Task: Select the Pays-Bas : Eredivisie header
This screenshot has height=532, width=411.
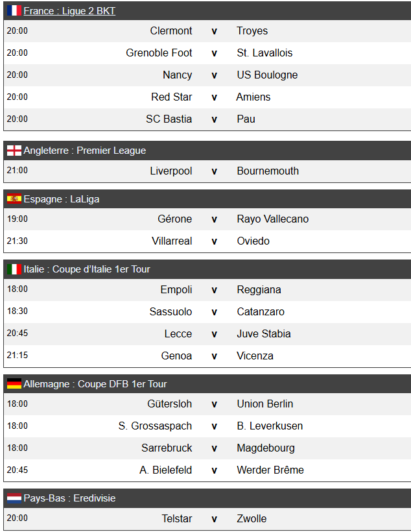Action: [207, 498]
